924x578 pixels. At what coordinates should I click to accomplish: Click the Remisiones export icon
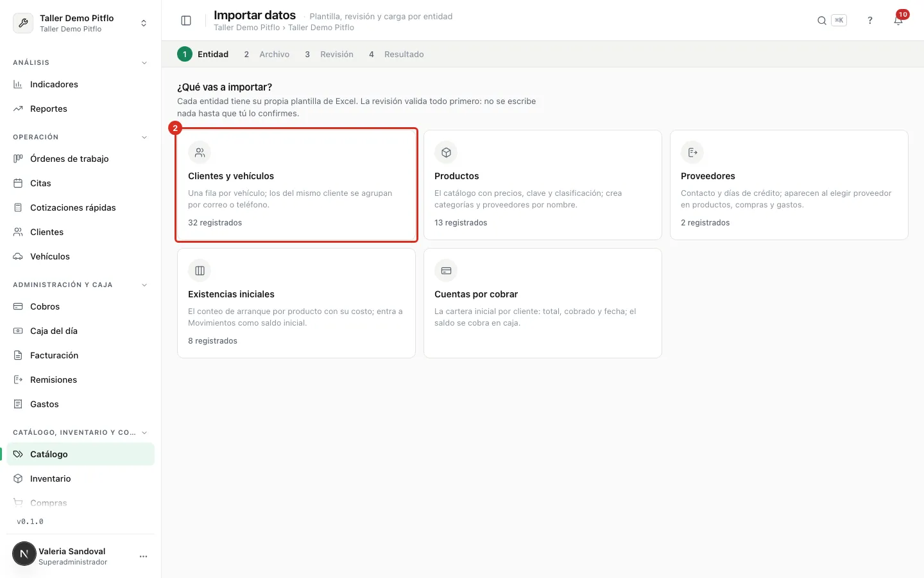click(18, 380)
